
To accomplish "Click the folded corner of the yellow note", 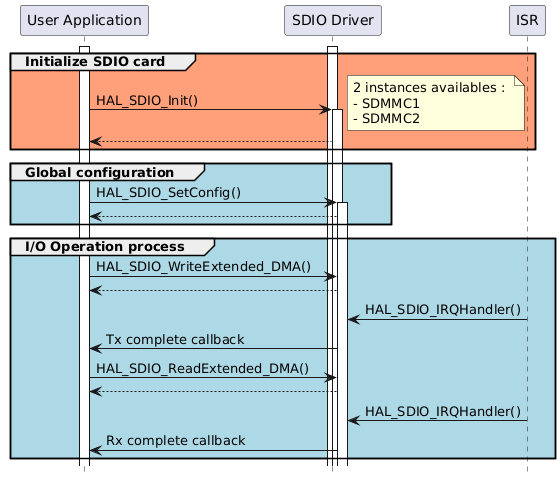I will click(x=519, y=81).
